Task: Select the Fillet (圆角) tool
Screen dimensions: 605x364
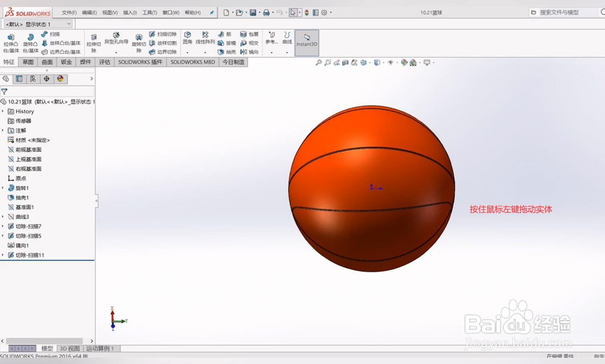Action: click(188, 38)
